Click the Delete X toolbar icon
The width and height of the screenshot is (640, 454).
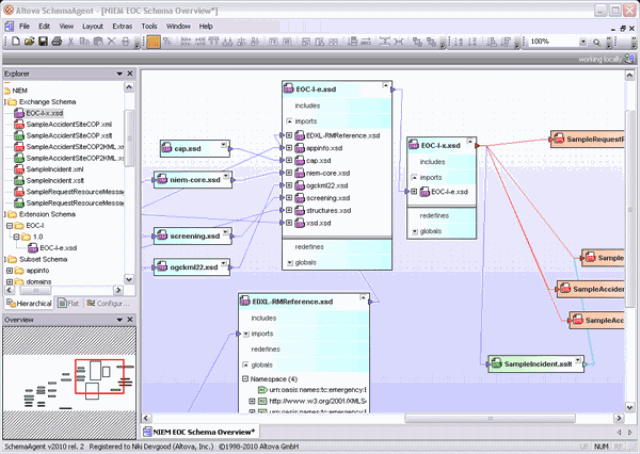(x=111, y=41)
